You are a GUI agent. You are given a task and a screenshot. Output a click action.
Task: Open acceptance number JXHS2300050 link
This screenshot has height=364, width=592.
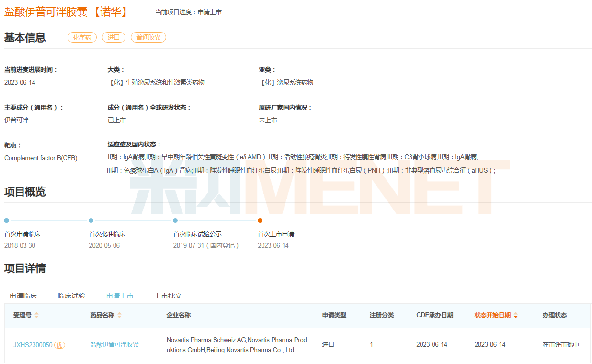[33, 345]
